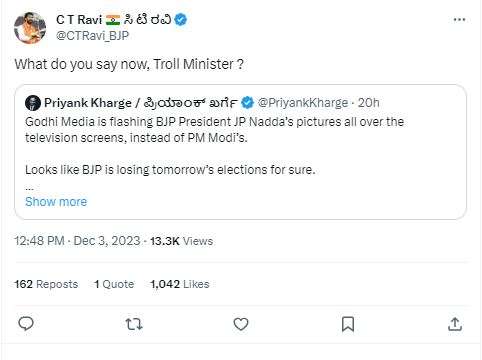Click Priyank Kharge's verified badge
Screen dimensions: 482x360
(247, 103)
